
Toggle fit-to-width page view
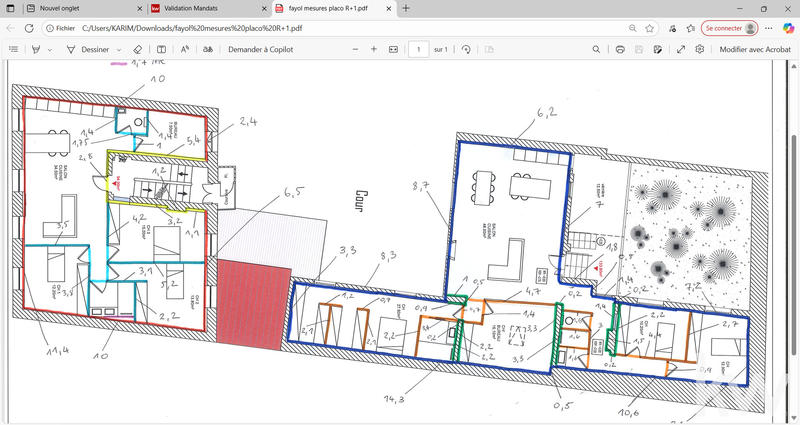(393, 49)
